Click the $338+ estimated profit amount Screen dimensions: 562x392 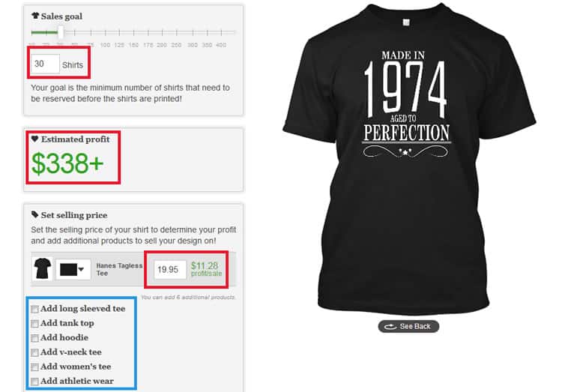pyautogui.click(x=67, y=163)
